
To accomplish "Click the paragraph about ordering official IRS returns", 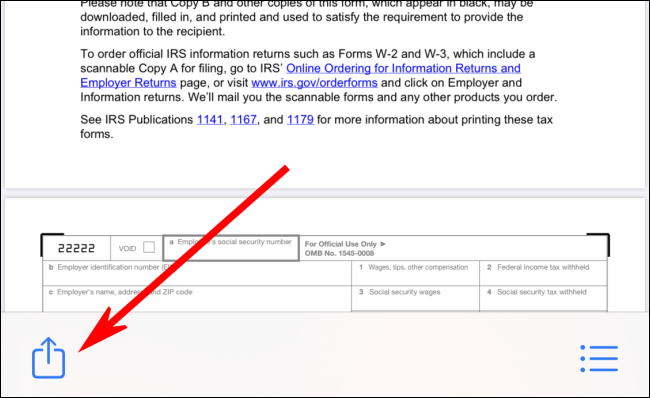I will [x=318, y=75].
